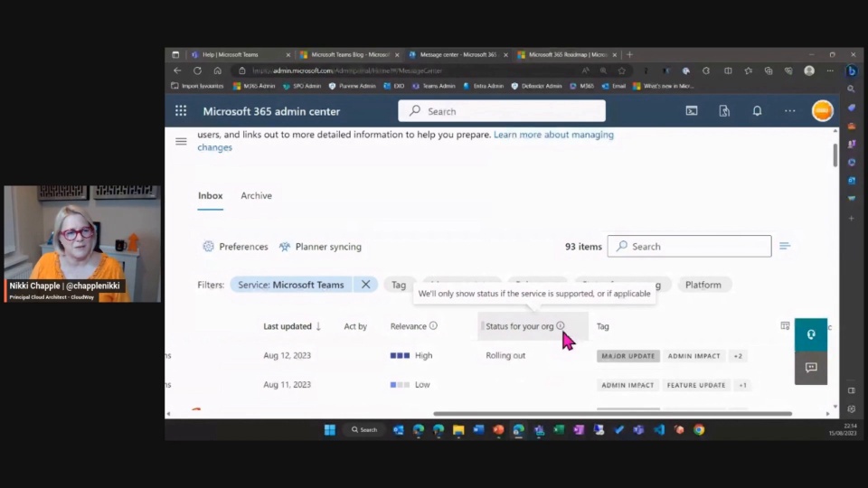Open the Platform filter pill
The image size is (868, 488).
[x=703, y=285]
